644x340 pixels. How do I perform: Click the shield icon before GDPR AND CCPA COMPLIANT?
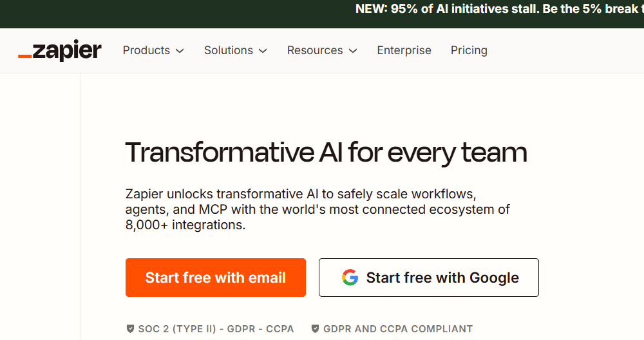315,329
